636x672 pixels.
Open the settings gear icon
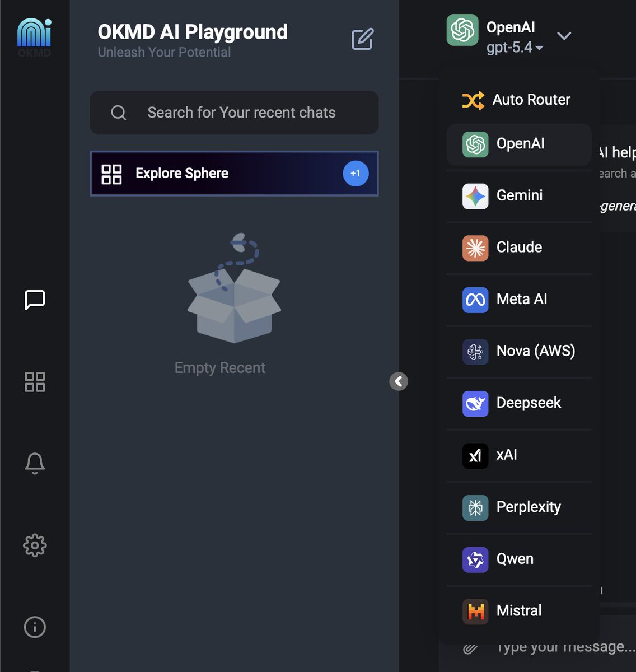35,545
